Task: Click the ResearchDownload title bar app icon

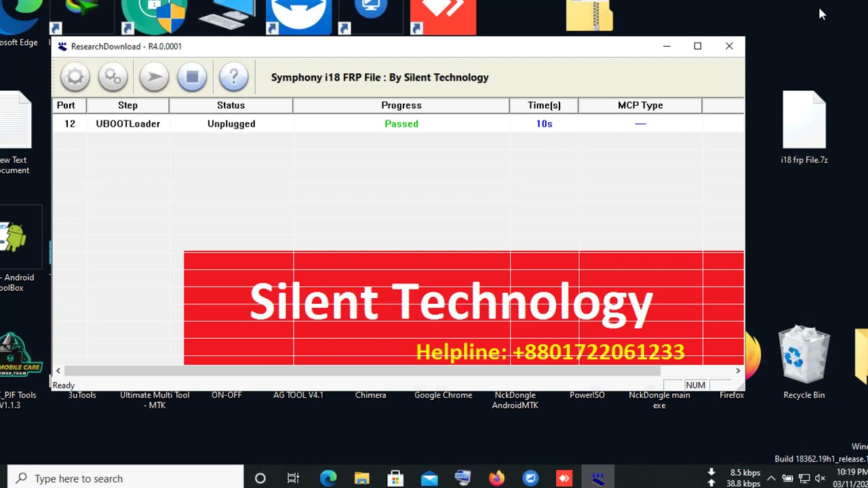Action: (x=62, y=46)
